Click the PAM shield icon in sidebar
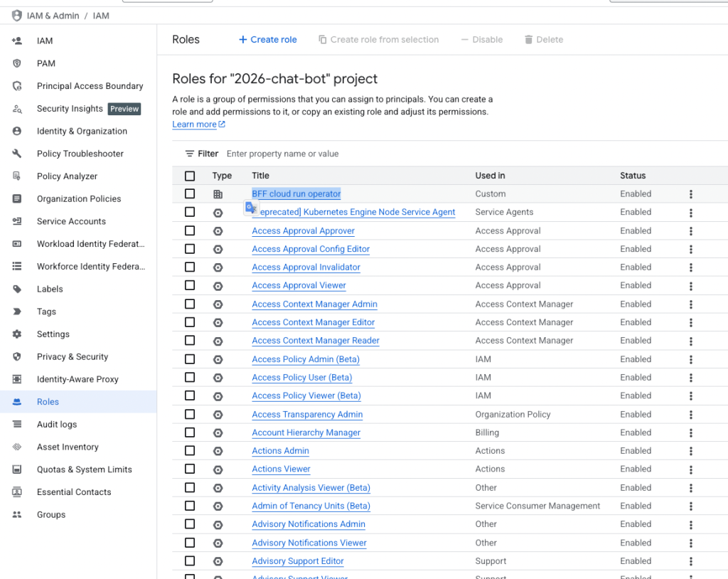The width and height of the screenshot is (728, 579). [17, 63]
